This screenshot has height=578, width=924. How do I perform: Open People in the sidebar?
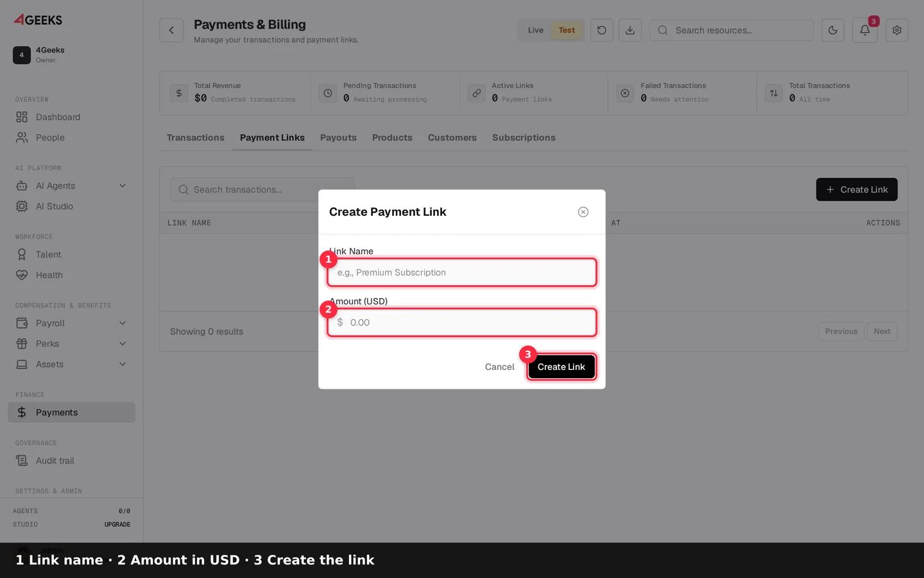(71, 137)
